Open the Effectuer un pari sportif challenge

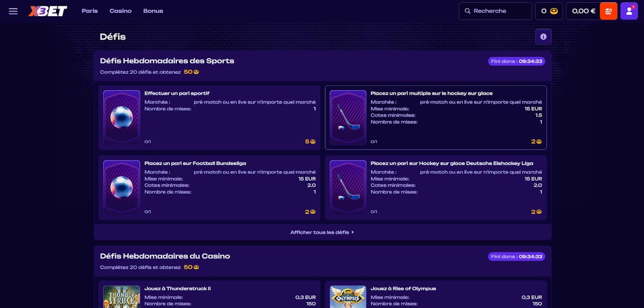pos(210,118)
